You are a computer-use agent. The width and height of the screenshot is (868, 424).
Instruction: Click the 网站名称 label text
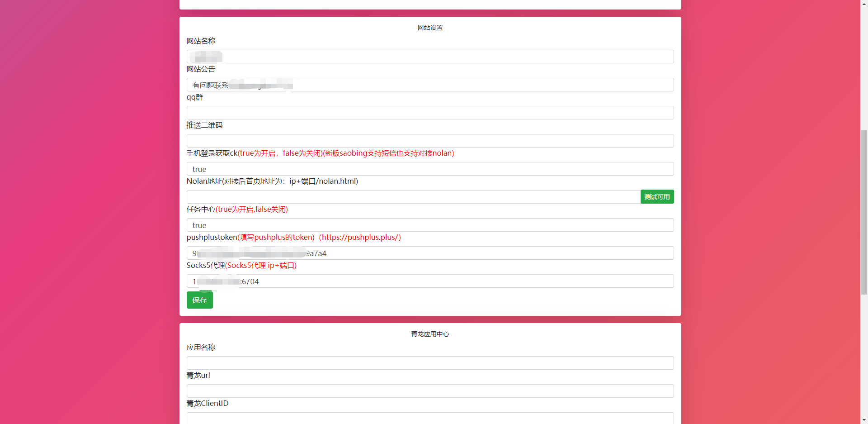(201, 41)
